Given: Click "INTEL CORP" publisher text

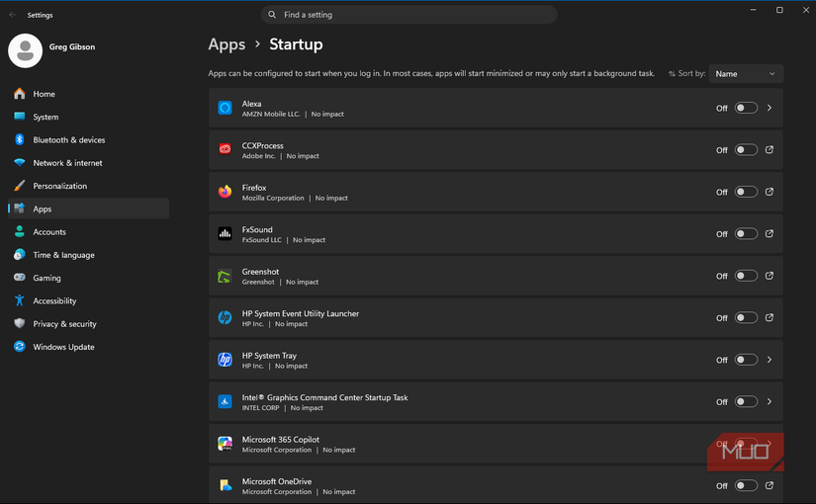Looking at the screenshot, I should 260,408.
